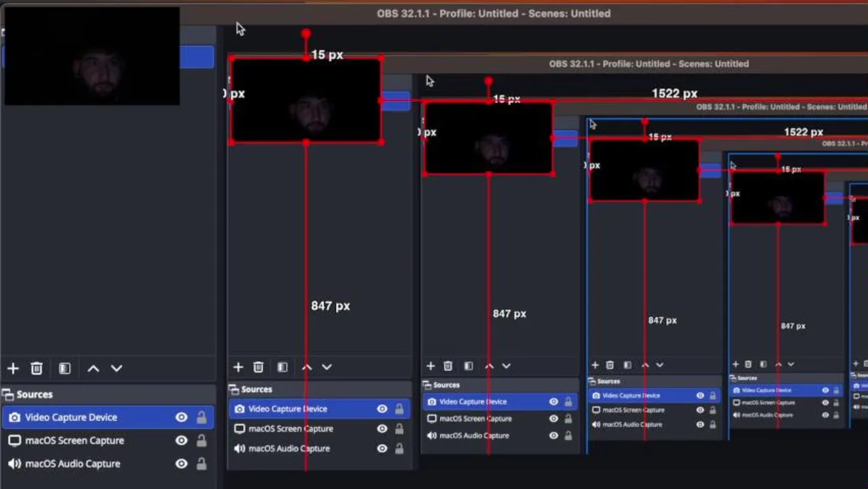This screenshot has height=489, width=868.
Task: Click the plus icon in the first mirrored OBS copy
Action: (238, 367)
